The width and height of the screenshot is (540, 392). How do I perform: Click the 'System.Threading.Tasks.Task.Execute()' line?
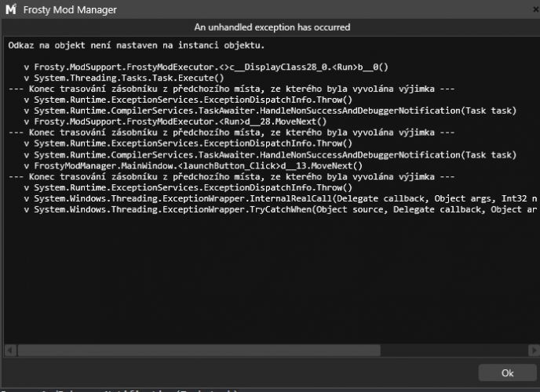[x=124, y=78]
